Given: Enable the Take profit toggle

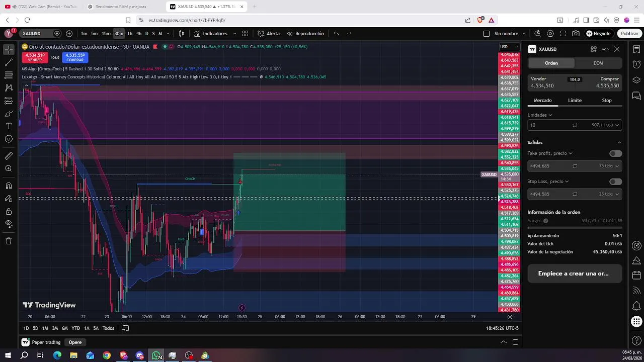Looking at the screenshot, I should (615, 153).
